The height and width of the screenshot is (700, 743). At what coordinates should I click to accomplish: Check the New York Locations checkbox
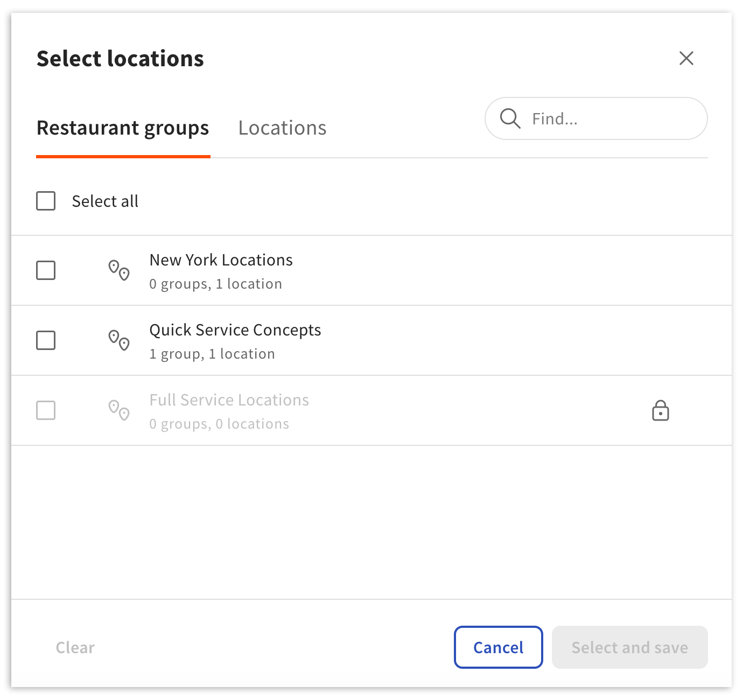tap(45, 271)
